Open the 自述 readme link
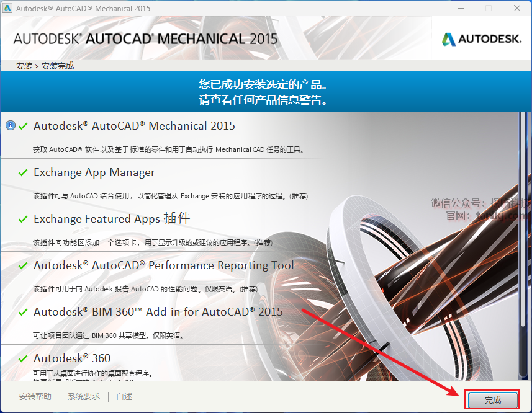This screenshot has height=413, width=532. tap(124, 396)
